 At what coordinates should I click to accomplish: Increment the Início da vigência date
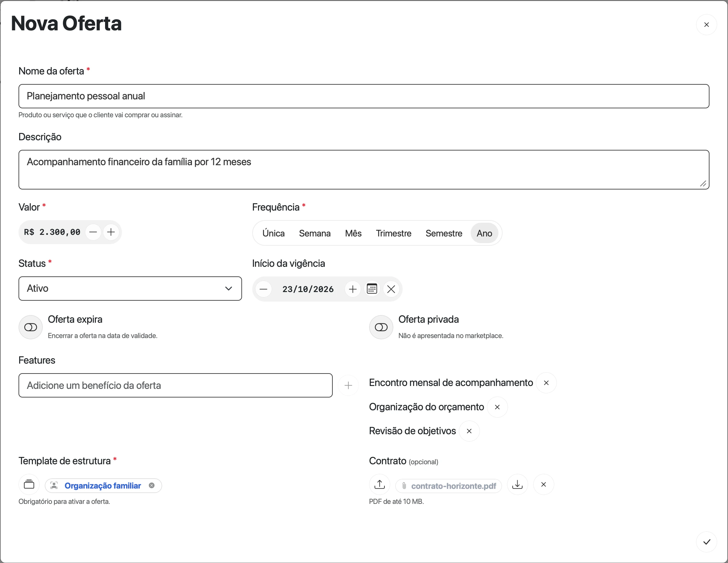coord(353,289)
